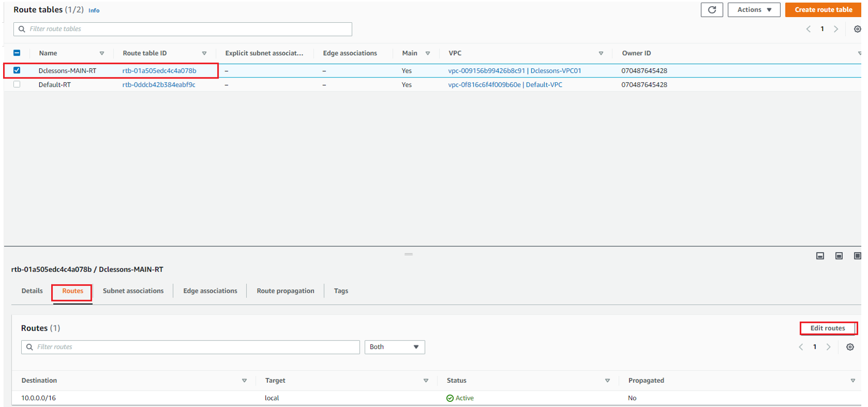Switch to Route propagation tab
The width and height of the screenshot is (868, 407).
286,291
